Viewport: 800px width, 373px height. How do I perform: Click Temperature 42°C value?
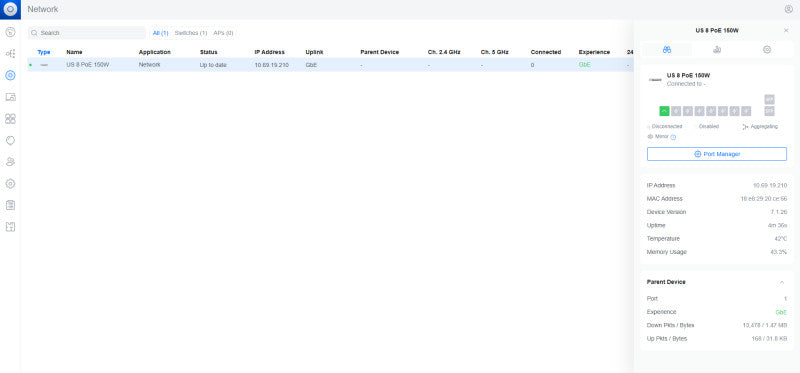point(781,238)
